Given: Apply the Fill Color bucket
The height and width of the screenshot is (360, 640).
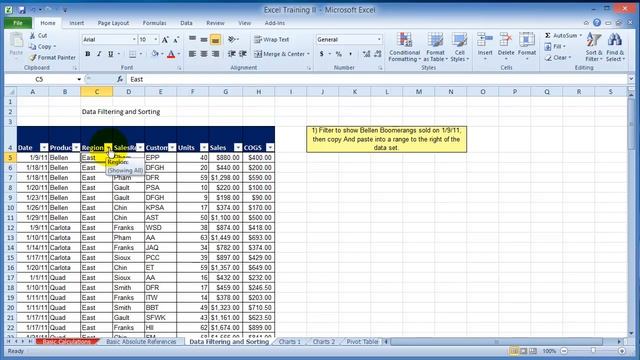Looking at the screenshot, I should 155,54.
